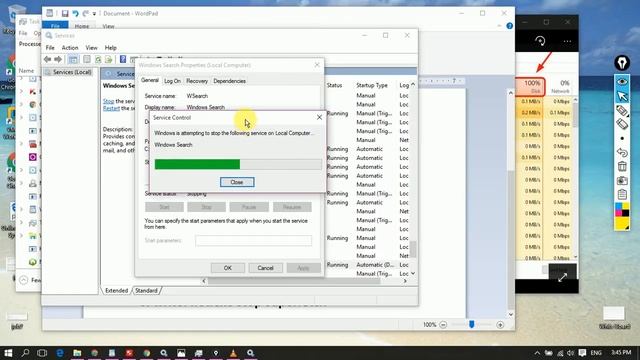Click the Properties icon in Services toolbar
The width and height of the screenshot is (640, 360).
point(87,60)
